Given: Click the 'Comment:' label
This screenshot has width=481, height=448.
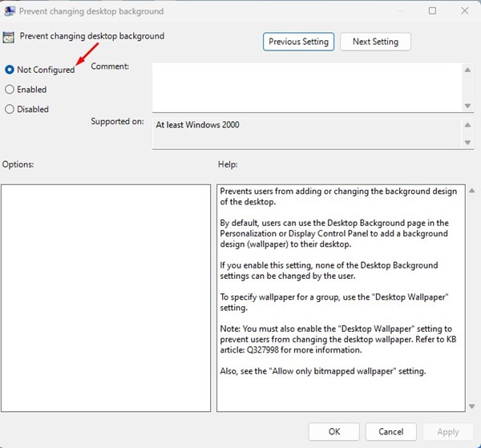Looking at the screenshot, I should (x=110, y=67).
